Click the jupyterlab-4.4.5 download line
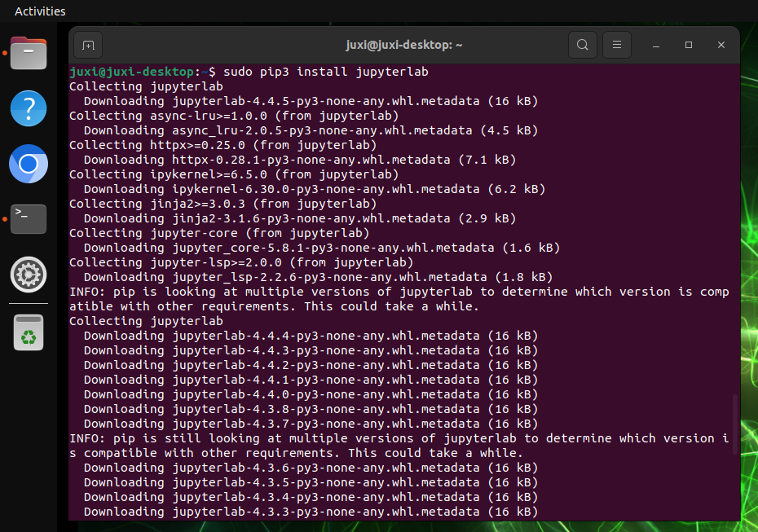This screenshot has width=758, height=532. [311, 101]
